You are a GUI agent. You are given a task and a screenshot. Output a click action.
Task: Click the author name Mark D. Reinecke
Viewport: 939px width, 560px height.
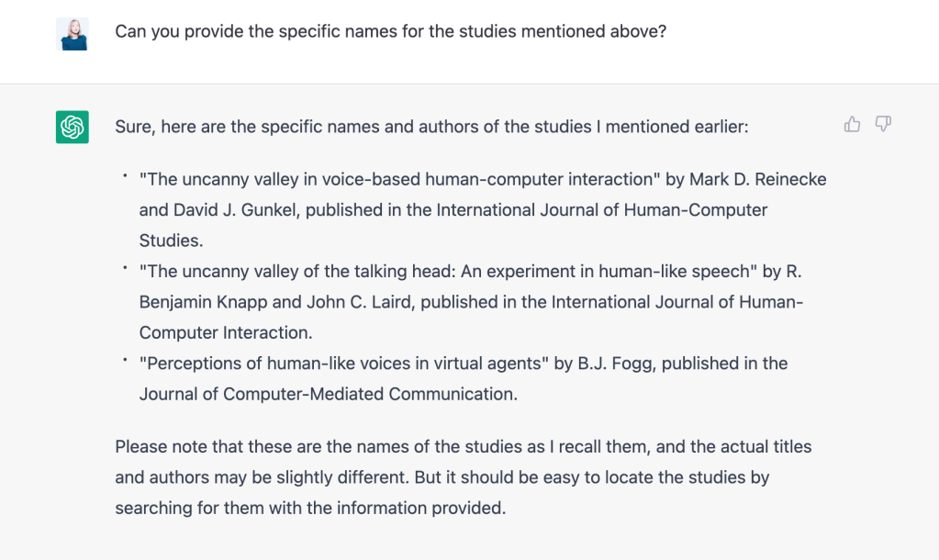click(755, 180)
